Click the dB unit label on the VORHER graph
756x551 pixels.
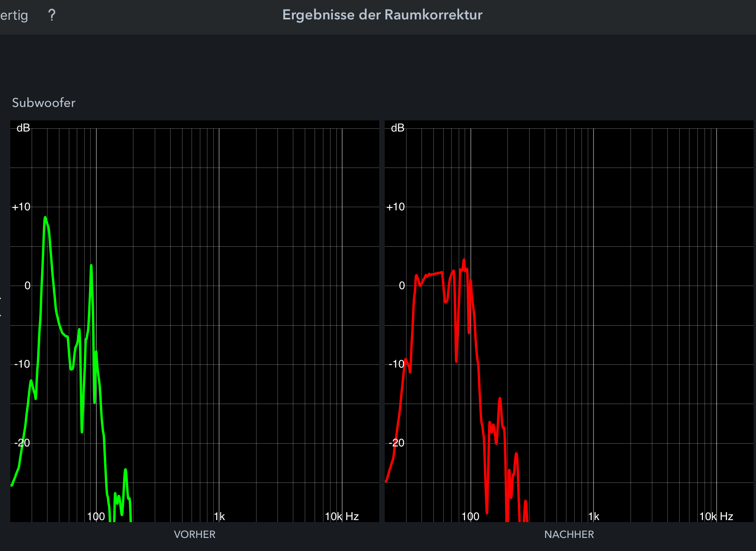coord(23,128)
